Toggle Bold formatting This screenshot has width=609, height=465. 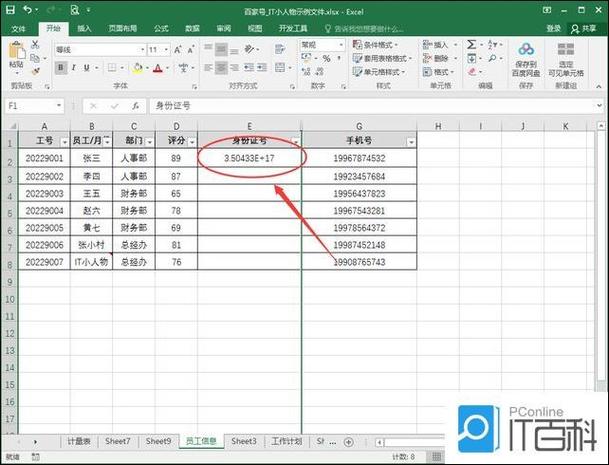tap(61, 68)
